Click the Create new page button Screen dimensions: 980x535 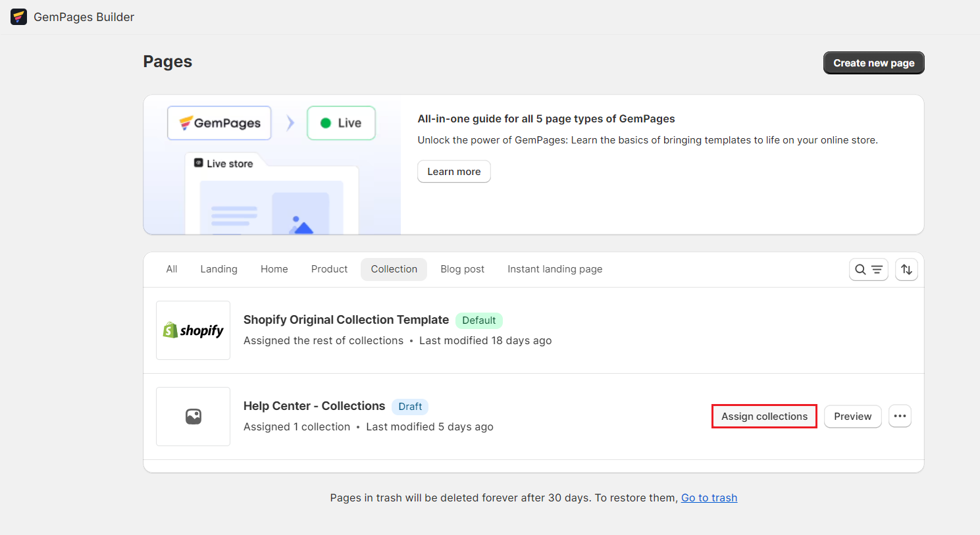(873, 63)
